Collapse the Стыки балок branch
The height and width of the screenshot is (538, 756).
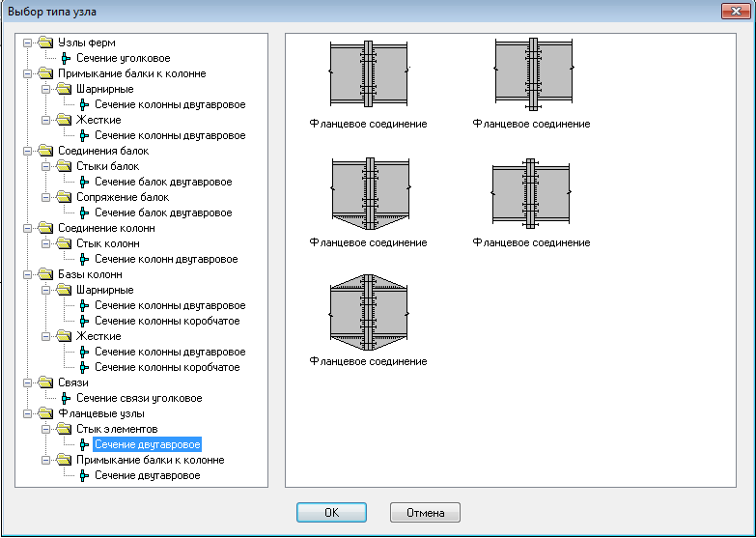click(45, 166)
